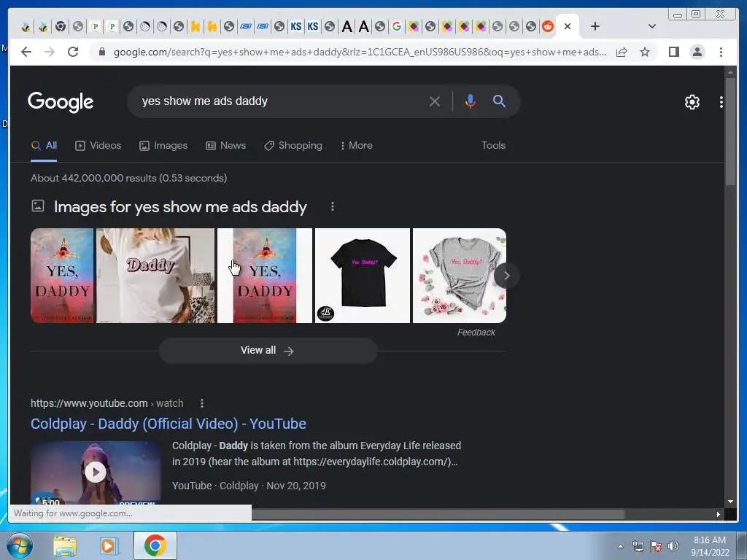This screenshot has height=560, width=747.
Task: Open Chrome's side panel
Action: (673, 52)
